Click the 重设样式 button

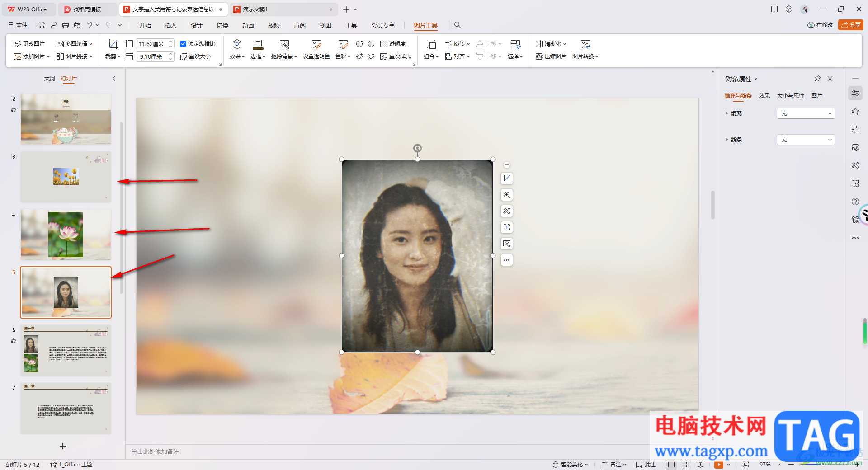point(396,56)
